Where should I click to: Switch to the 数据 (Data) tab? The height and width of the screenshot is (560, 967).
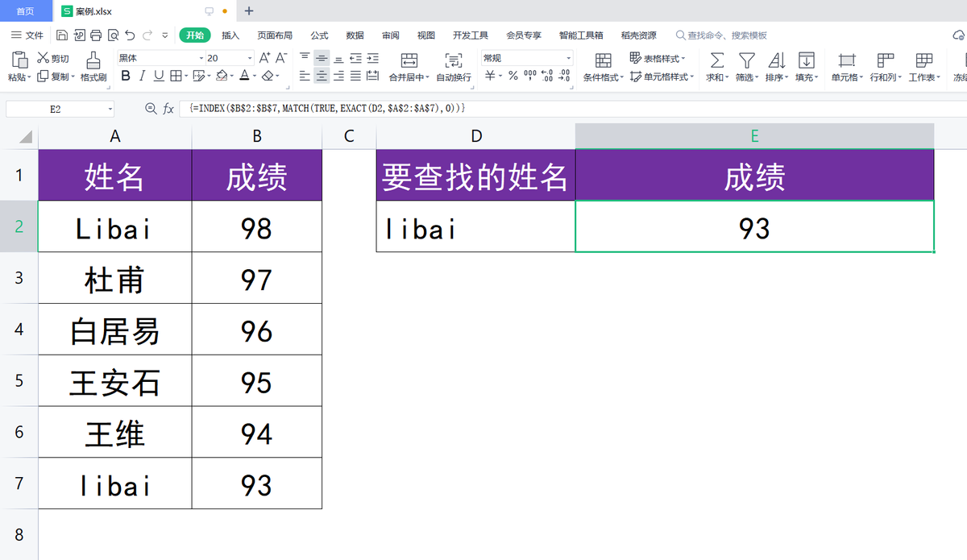355,35
